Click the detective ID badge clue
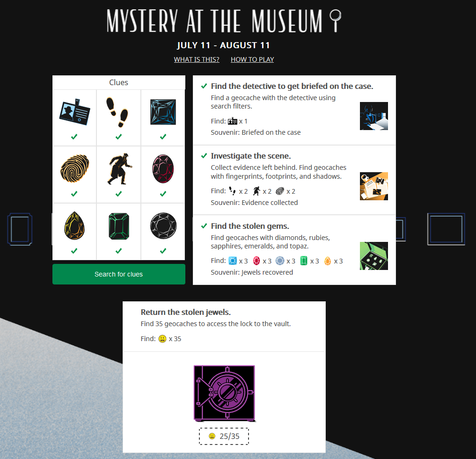Viewport: 476px width, 459px height. click(x=74, y=112)
